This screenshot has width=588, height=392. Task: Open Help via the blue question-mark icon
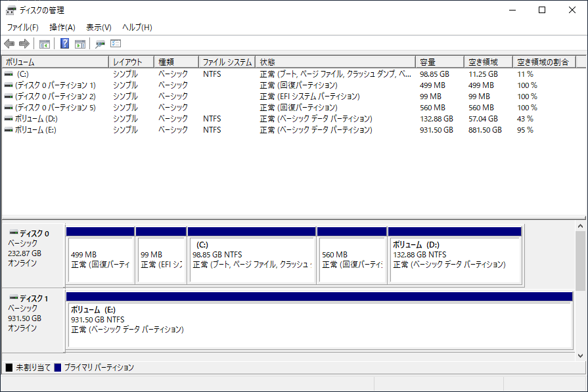point(64,44)
